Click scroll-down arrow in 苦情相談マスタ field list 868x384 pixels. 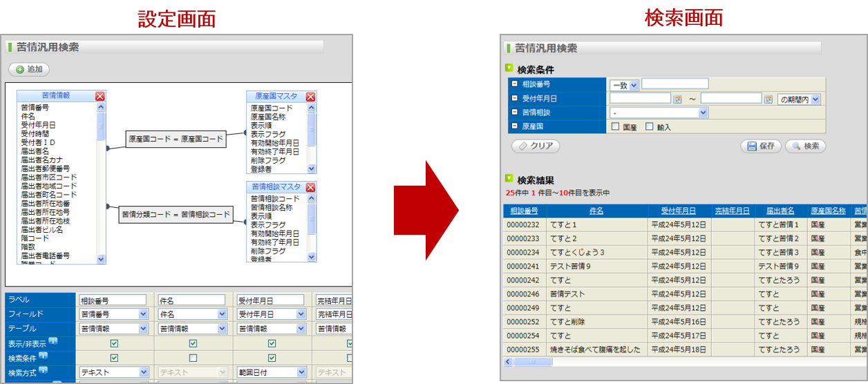(311, 257)
